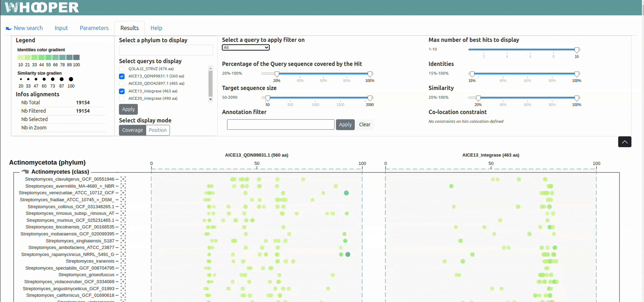The width and height of the screenshot is (644, 302).
Task: Click zoom icon for Streptomyces_murinus row
Action: (x=123, y=220)
